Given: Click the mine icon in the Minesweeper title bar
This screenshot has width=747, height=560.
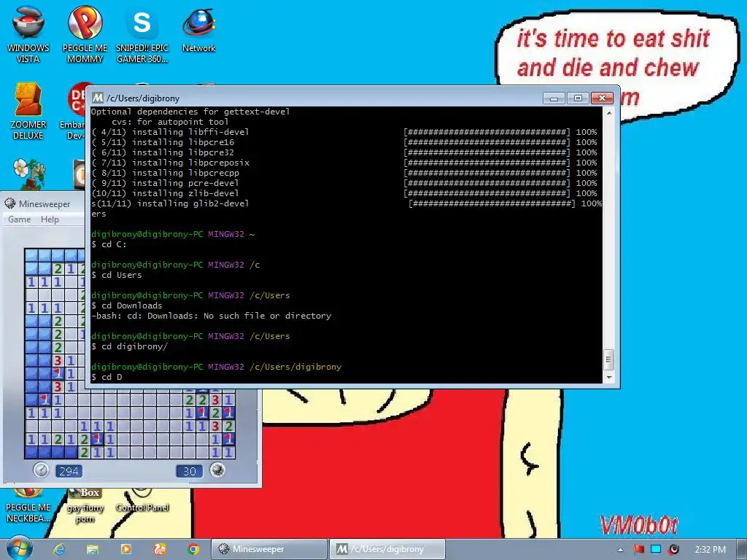Looking at the screenshot, I should (x=10, y=203).
